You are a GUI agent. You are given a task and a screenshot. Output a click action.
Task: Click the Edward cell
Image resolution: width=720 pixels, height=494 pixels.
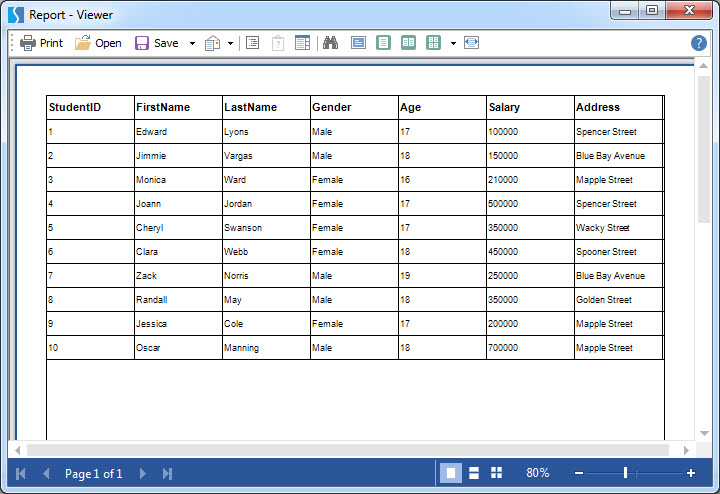coord(178,132)
